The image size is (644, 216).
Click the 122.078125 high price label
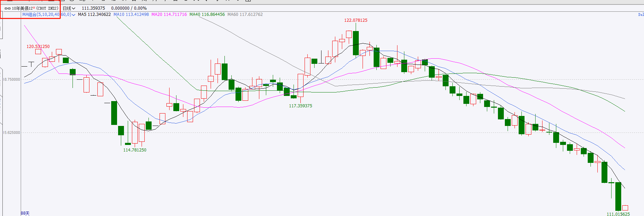pyautogui.click(x=356, y=20)
